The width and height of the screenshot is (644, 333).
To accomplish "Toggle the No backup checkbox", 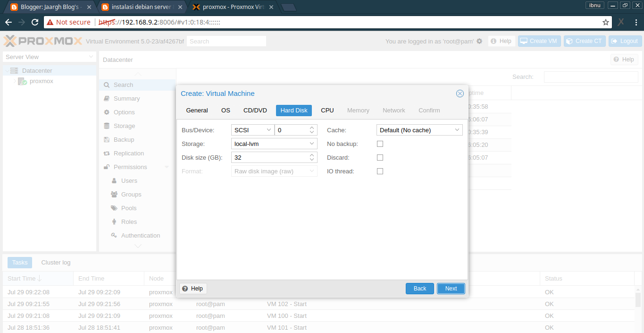I will [x=380, y=144].
